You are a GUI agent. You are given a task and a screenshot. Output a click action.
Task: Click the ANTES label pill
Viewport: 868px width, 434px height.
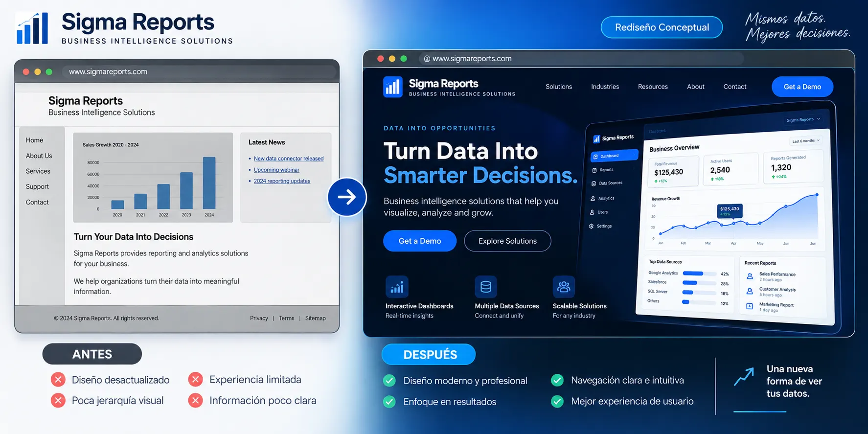click(92, 354)
